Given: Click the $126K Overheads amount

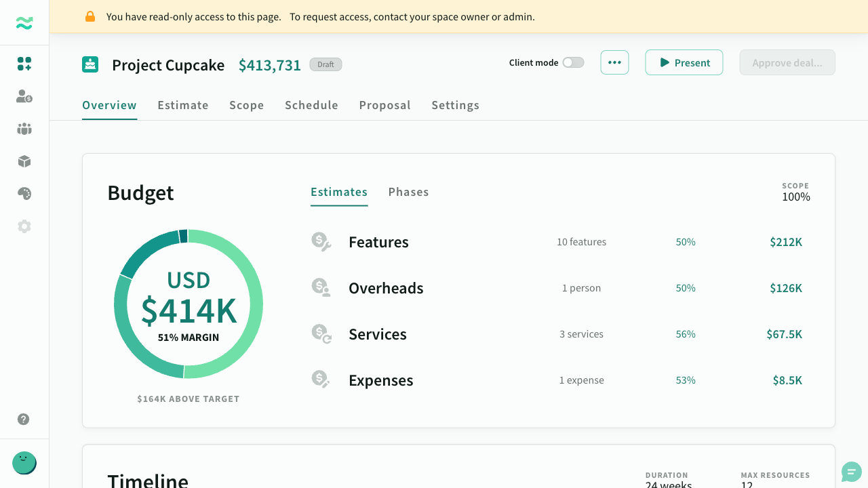Looking at the screenshot, I should tap(786, 288).
